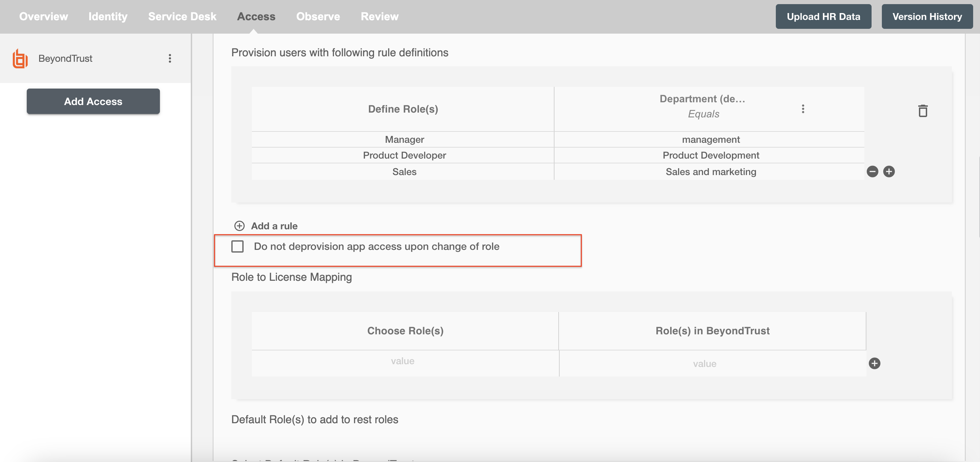The width and height of the screenshot is (980, 462).
Task: Add row after Sales with plus icon
Action: click(x=889, y=172)
